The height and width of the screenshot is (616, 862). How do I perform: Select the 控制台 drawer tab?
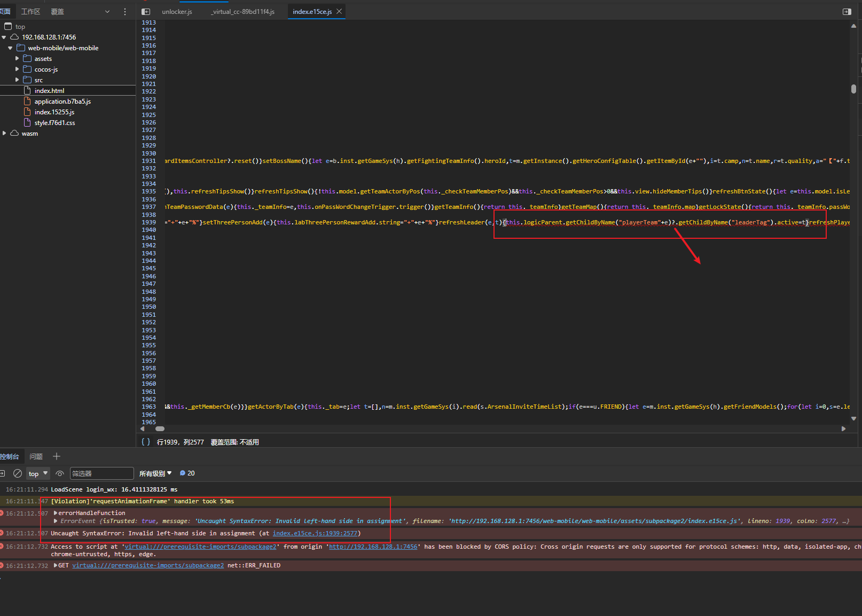[10, 456]
